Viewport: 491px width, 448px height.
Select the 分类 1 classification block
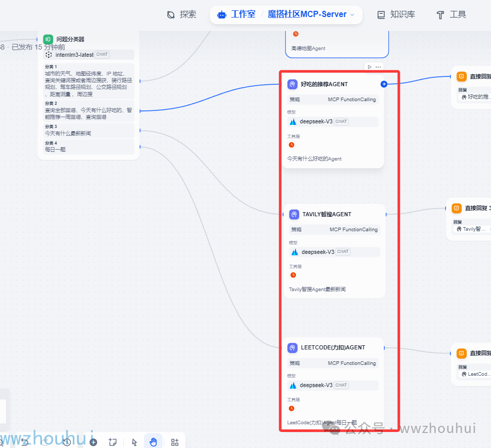[x=89, y=81]
